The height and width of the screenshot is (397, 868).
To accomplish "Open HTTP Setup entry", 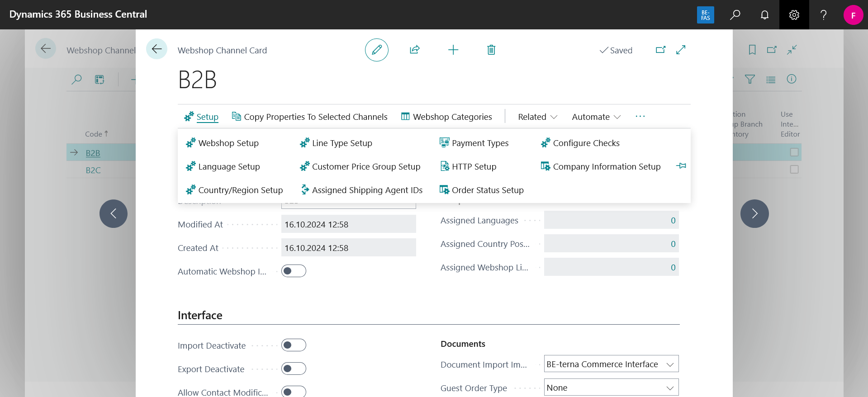I will [468, 166].
